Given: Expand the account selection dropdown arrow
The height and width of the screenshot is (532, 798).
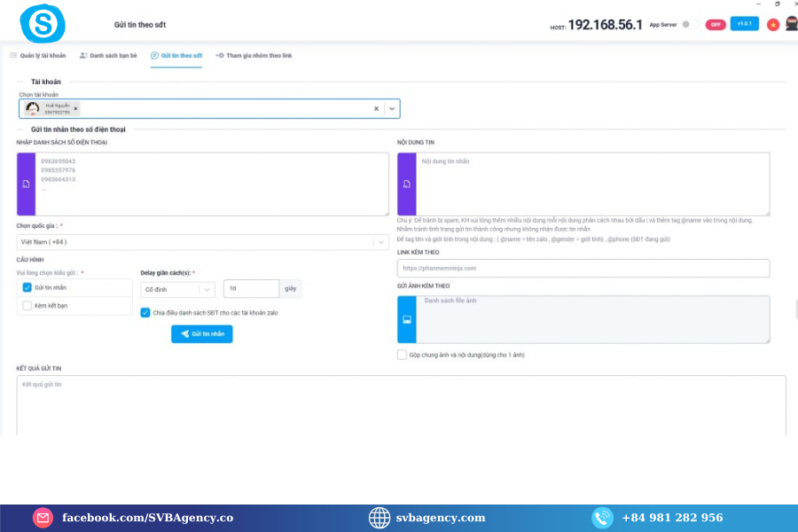Looking at the screenshot, I should pyautogui.click(x=392, y=108).
